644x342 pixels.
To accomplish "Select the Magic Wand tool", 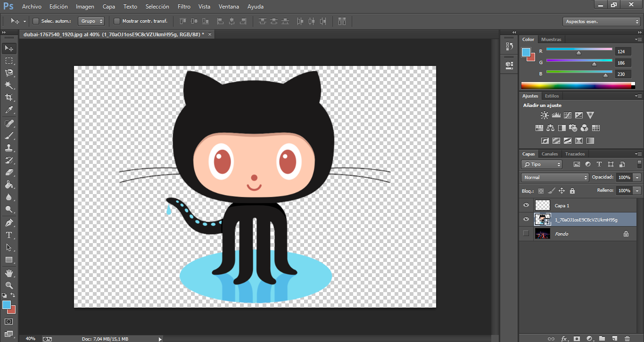I will 9,85.
